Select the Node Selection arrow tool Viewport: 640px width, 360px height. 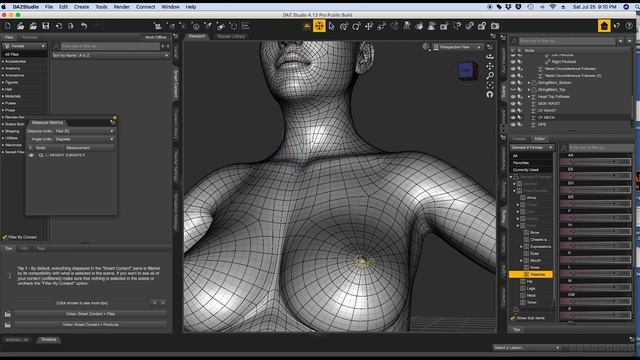(331, 26)
